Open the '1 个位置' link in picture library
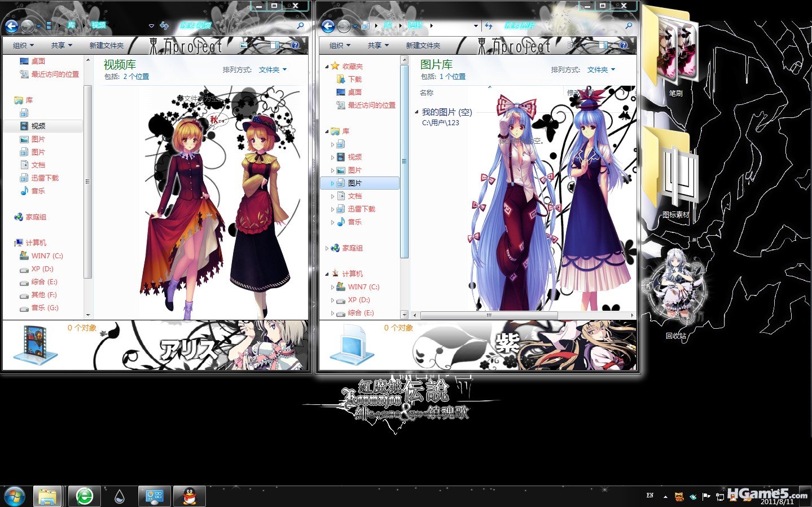The height and width of the screenshot is (507, 812). click(453, 76)
